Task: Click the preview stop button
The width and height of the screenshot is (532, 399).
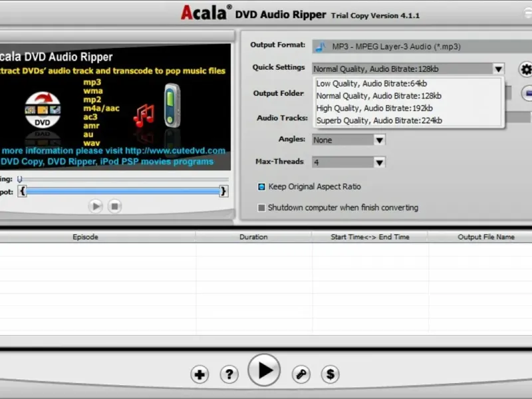Action: (x=114, y=206)
